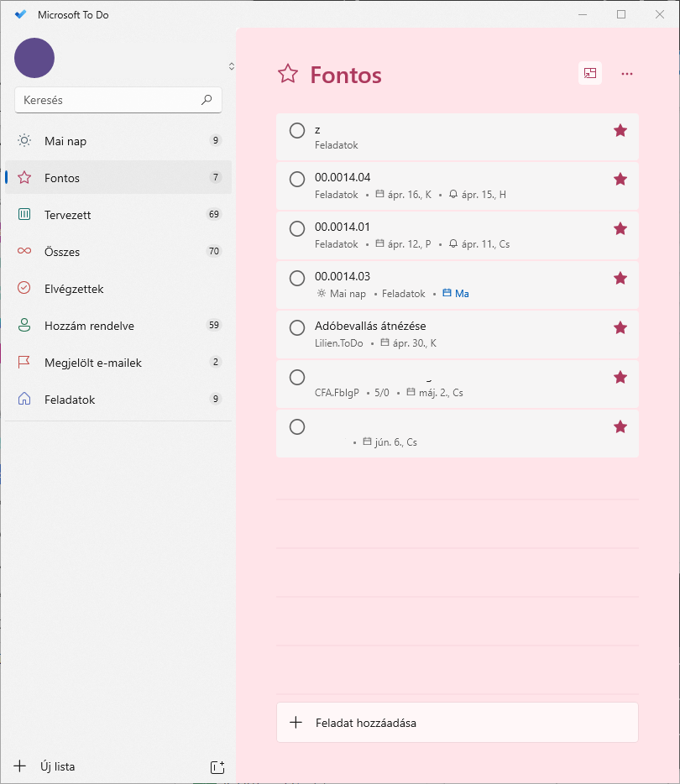The image size is (680, 784).
Task: Click the new group icon
Action: [x=217, y=766]
